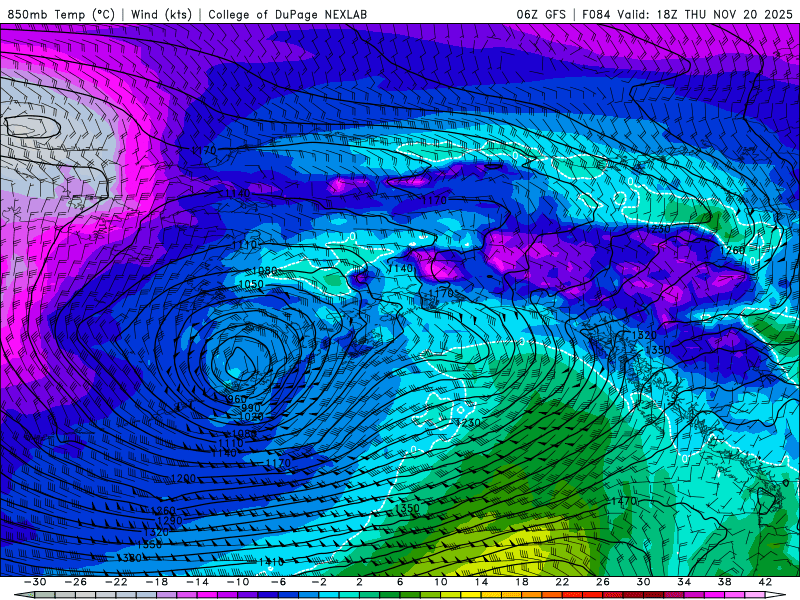Select the -18 value on the temperature scale
Viewport: 800px width, 600px height.
click(x=157, y=582)
